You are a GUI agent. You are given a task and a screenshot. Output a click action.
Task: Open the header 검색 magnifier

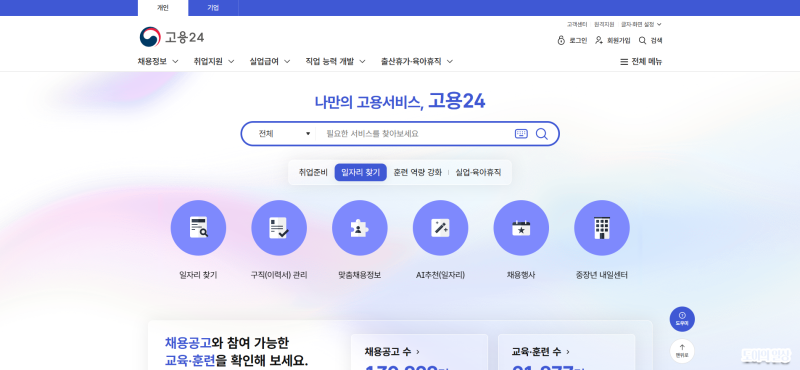tap(651, 40)
